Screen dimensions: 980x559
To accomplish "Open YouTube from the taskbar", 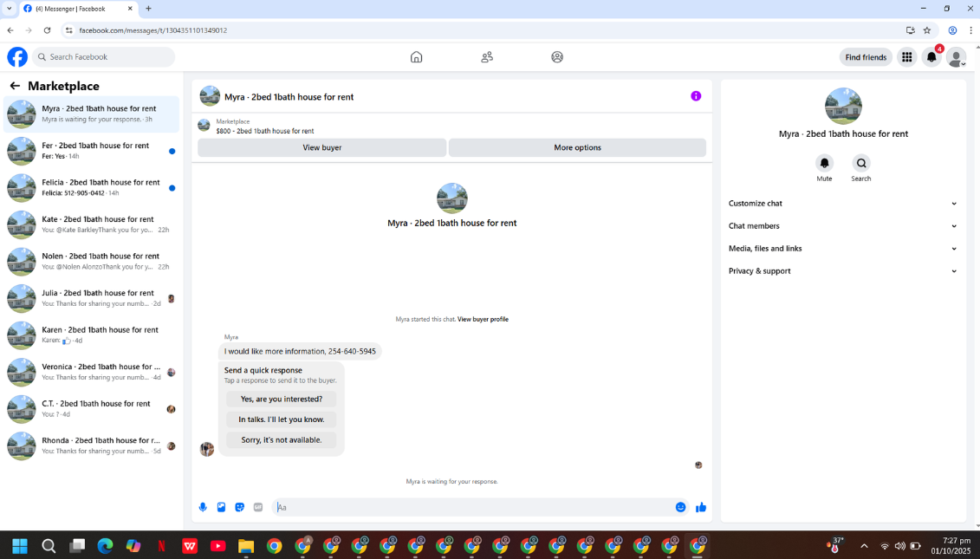I will coord(218,546).
